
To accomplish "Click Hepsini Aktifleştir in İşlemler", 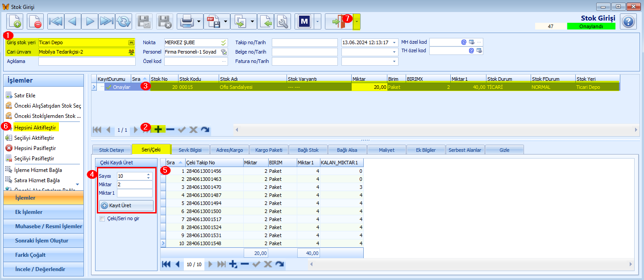I will (35, 128).
